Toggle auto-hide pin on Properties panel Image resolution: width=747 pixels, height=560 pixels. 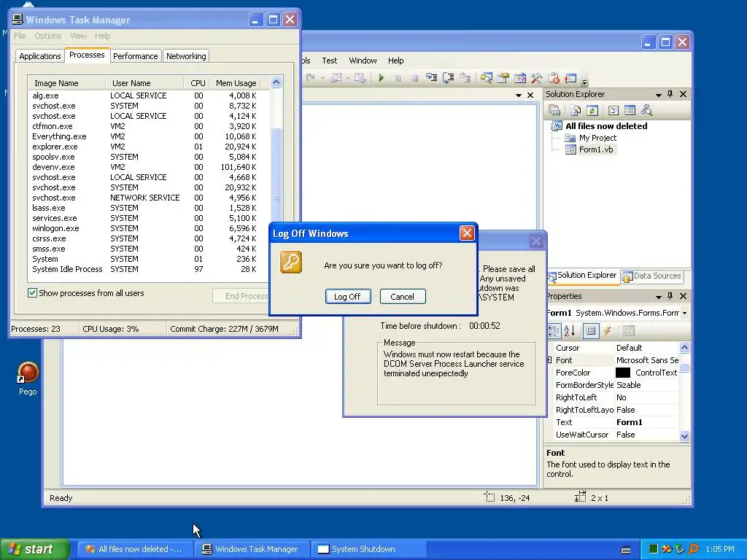click(670, 296)
